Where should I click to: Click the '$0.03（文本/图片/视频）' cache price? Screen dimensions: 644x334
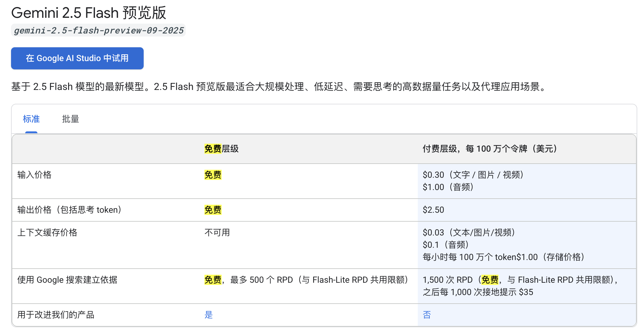point(469,233)
